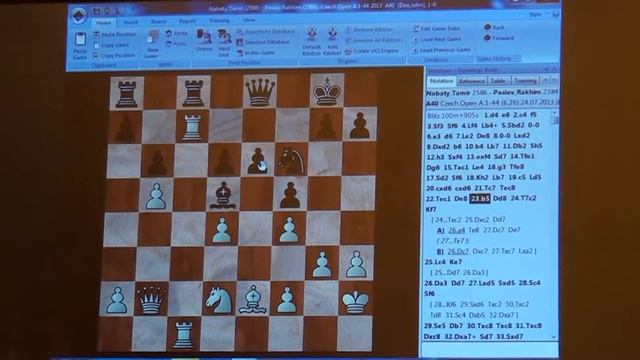
Task: Click the white rook on c1
Action: (x=183, y=334)
